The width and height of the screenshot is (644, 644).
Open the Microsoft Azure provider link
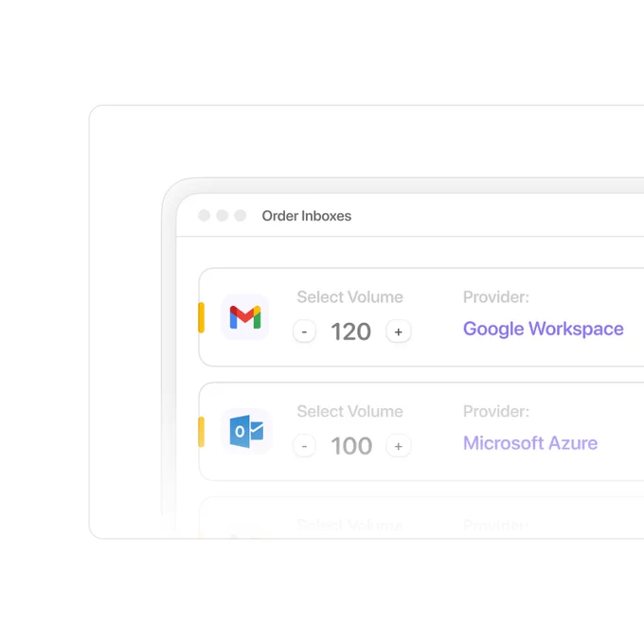530,443
